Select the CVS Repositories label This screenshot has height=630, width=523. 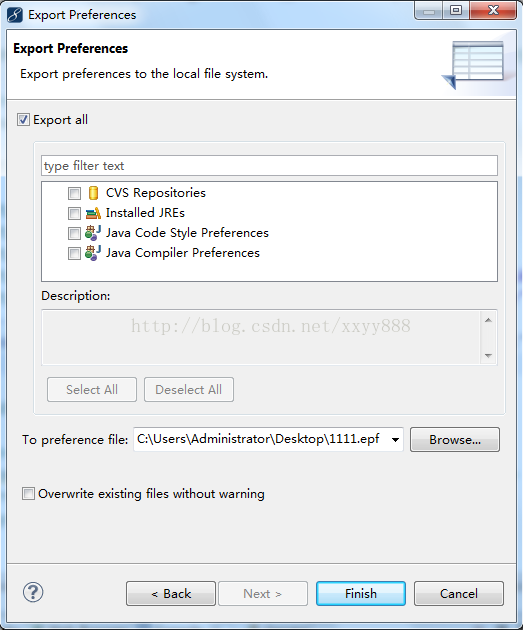[156, 193]
